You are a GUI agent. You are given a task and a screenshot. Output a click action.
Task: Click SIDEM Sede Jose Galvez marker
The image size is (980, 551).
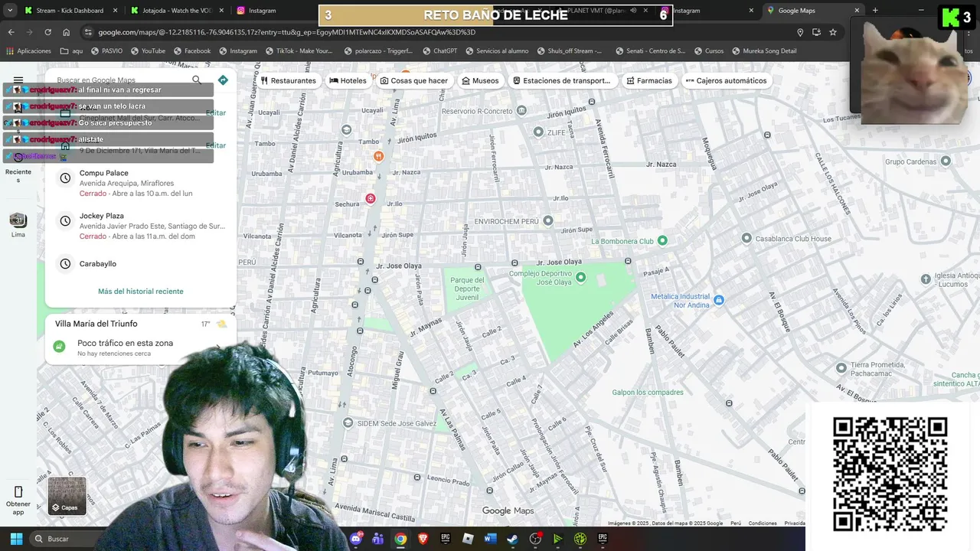click(x=348, y=422)
